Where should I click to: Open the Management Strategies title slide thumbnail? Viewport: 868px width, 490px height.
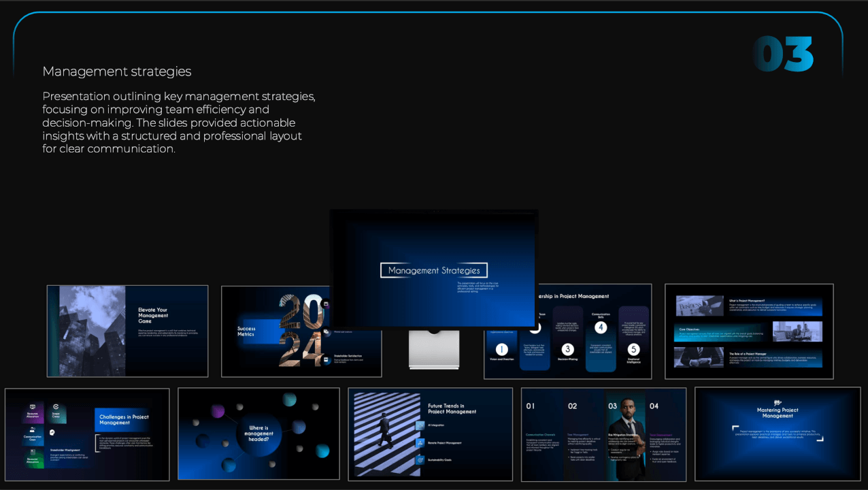coord(433,269)
